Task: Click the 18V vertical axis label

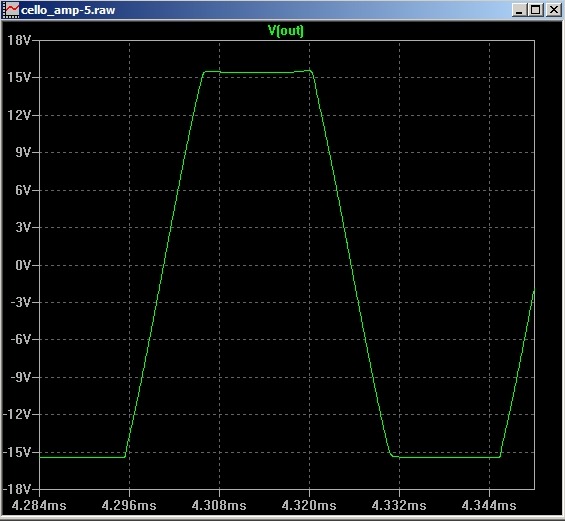Action: pos(19,40)
